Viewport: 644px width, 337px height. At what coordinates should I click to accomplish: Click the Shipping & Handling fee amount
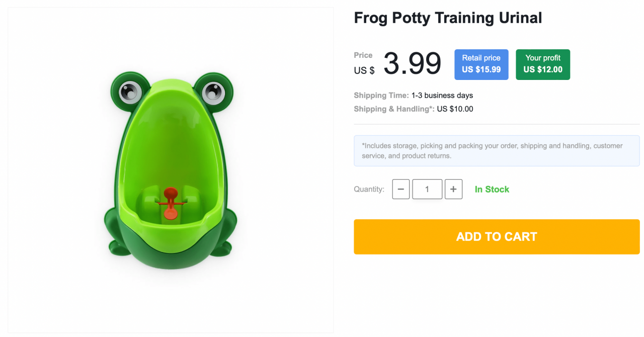(454, 109)
